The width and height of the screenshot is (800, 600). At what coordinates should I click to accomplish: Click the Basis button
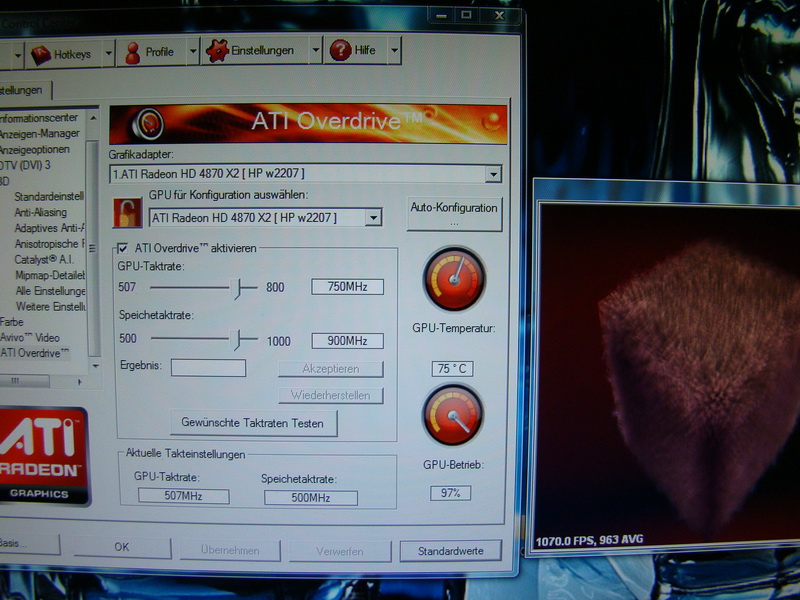point(29,544)
